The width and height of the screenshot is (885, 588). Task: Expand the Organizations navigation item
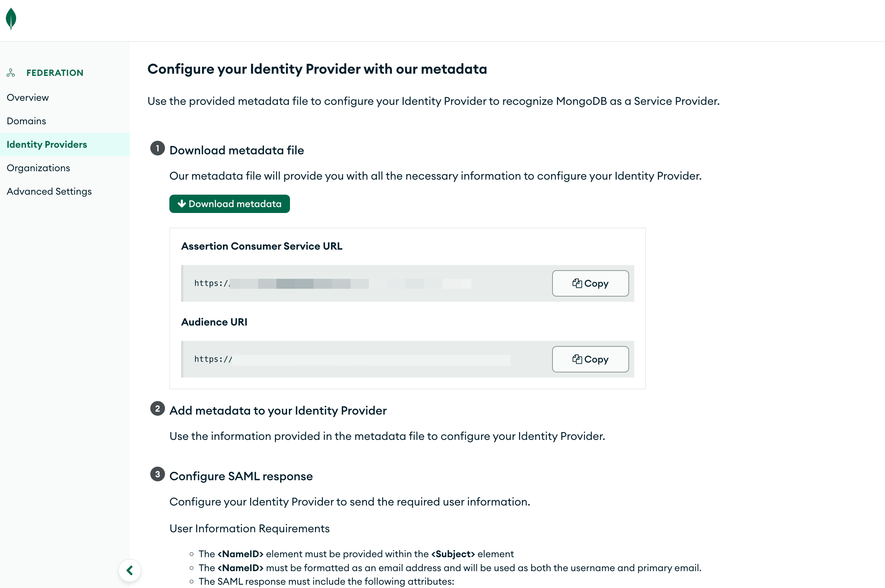pyautogui.click(x=38, y=167)
